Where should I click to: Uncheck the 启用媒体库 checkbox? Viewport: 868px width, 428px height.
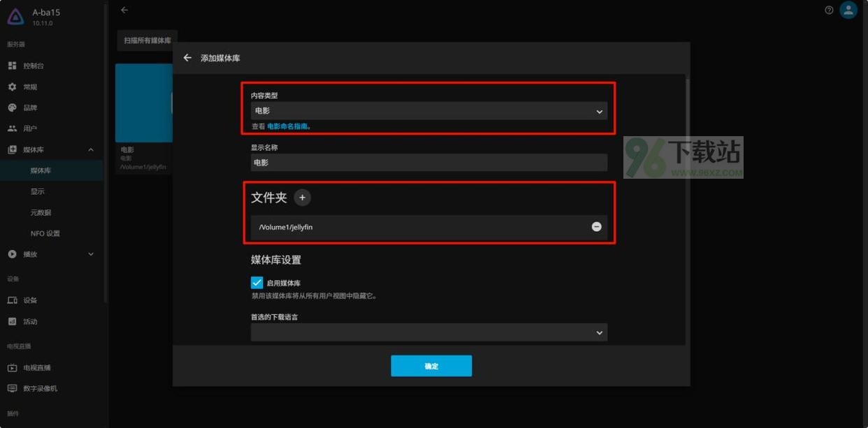pyautogui.click(x=257, y=283)
